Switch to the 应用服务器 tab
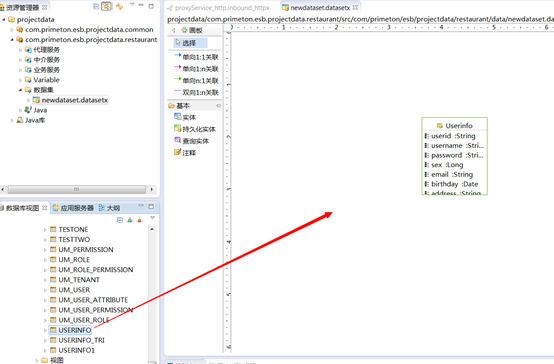554x364 pixels. [x=73, y=208]
